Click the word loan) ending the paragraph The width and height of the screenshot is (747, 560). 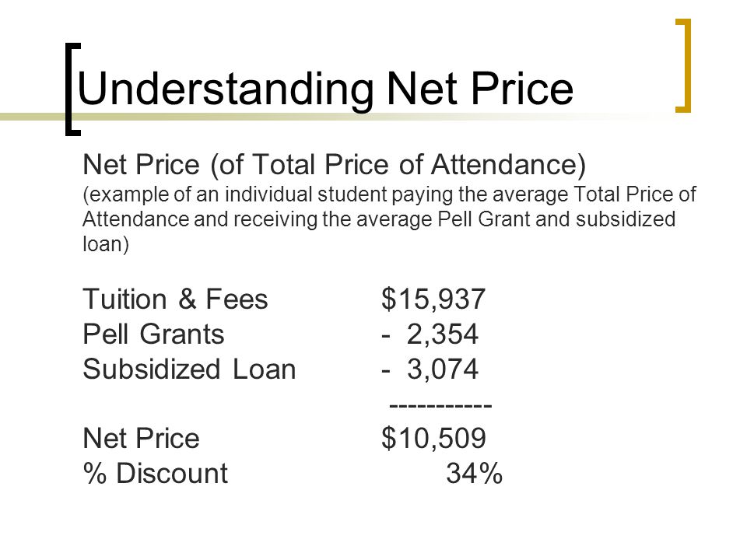click(x=106, y=243)
